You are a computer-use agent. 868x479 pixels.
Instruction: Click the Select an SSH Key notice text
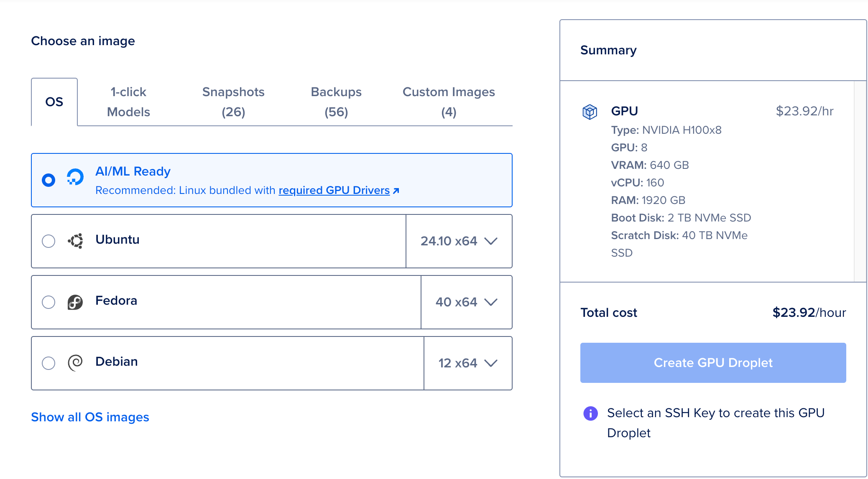[x=716, y=423]
